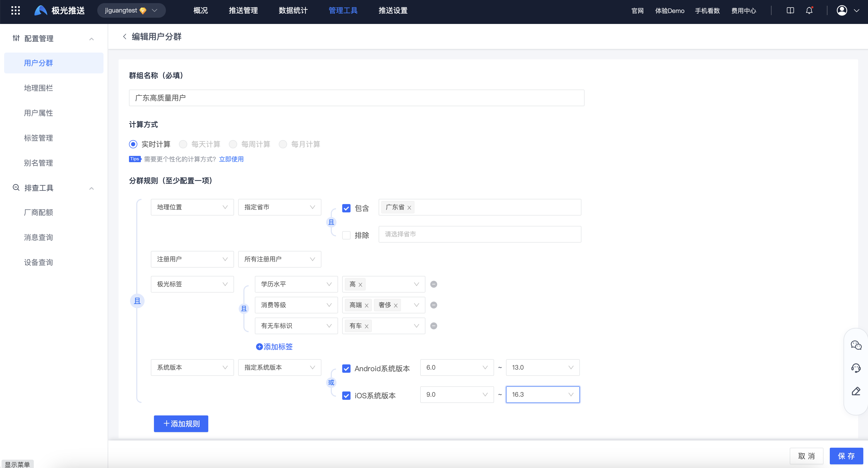Click 添加标签 to add tag
868x468 pixels.
274,347
